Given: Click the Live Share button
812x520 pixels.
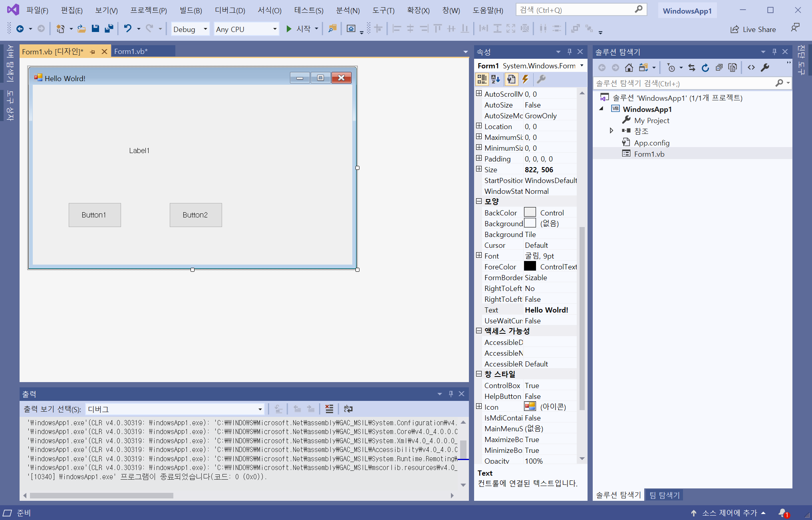Looking at the screenshot, I should click(x=753, y=29).
